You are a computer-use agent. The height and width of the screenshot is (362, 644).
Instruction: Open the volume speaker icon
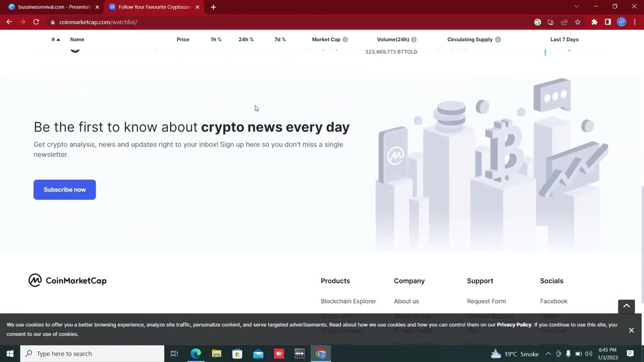tap(588, 354)
